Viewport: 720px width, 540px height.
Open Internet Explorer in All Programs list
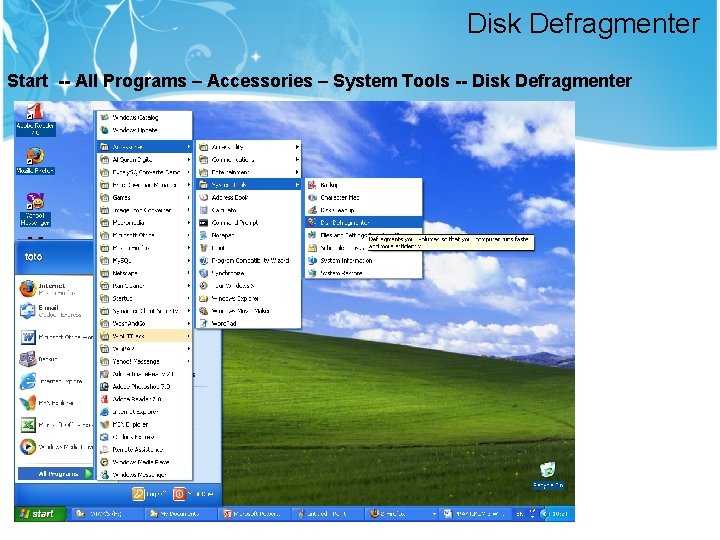[145, 412]
